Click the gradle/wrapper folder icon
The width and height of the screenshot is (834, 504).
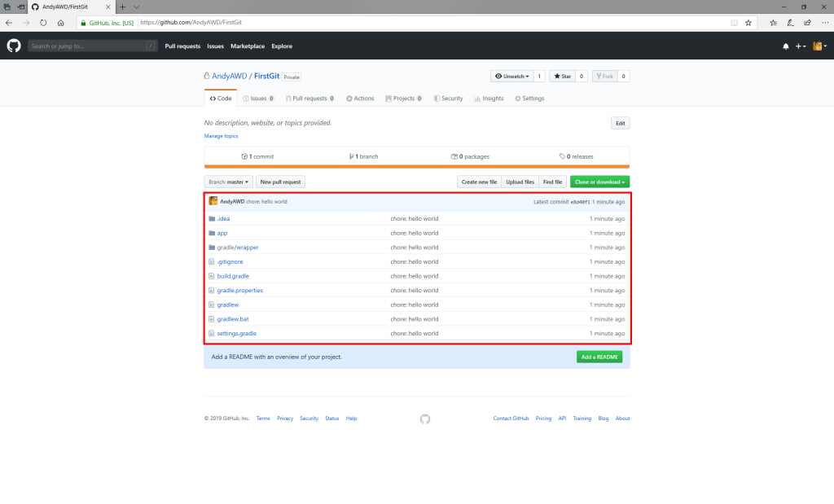tap(212, 248)
